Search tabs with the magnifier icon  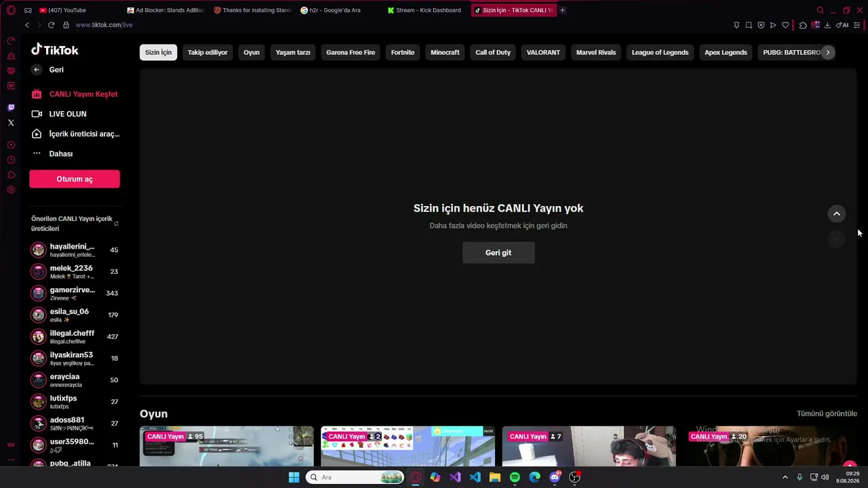point(820,10)
